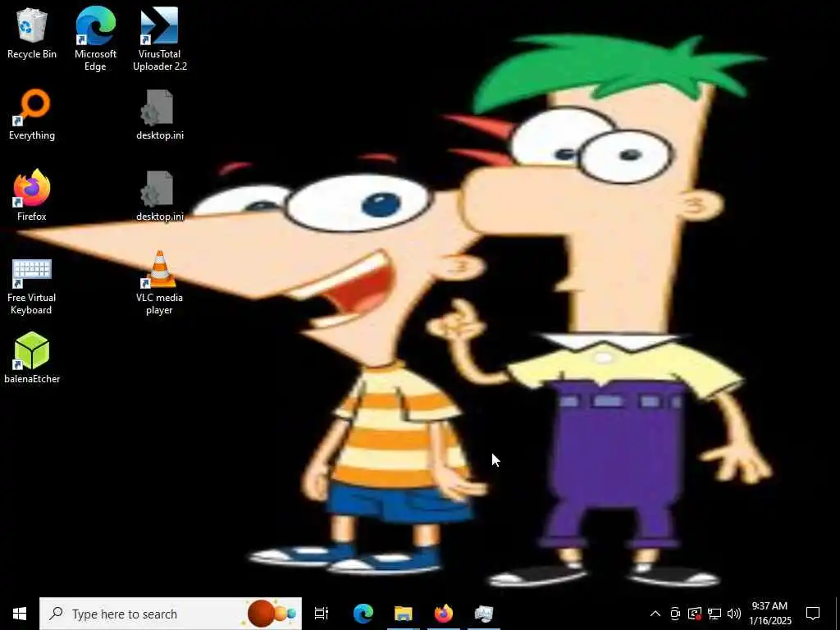
Task: Open the volume speaker tray icon
Action: 734,614
